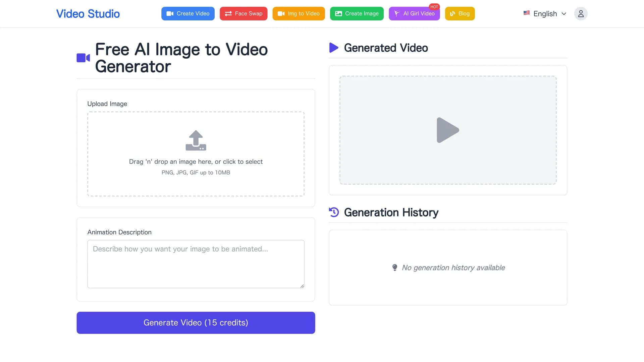Click 'No generation history available' text

[x=453, y=267]
